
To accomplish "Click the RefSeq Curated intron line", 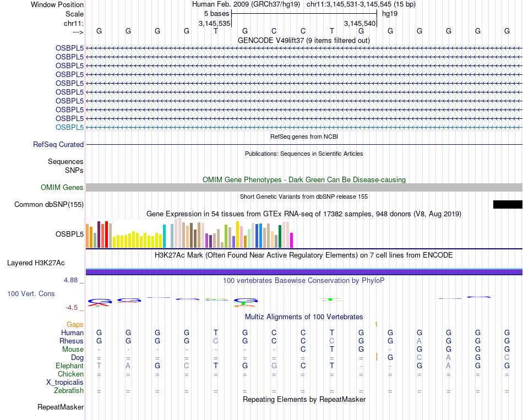I will click(304, 144).
